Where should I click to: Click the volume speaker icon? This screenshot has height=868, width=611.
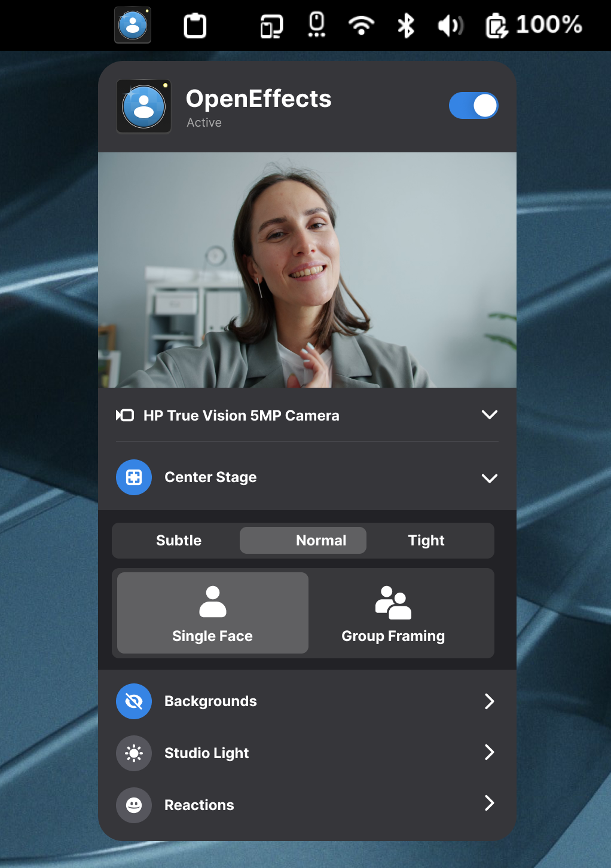coord(450,26)
